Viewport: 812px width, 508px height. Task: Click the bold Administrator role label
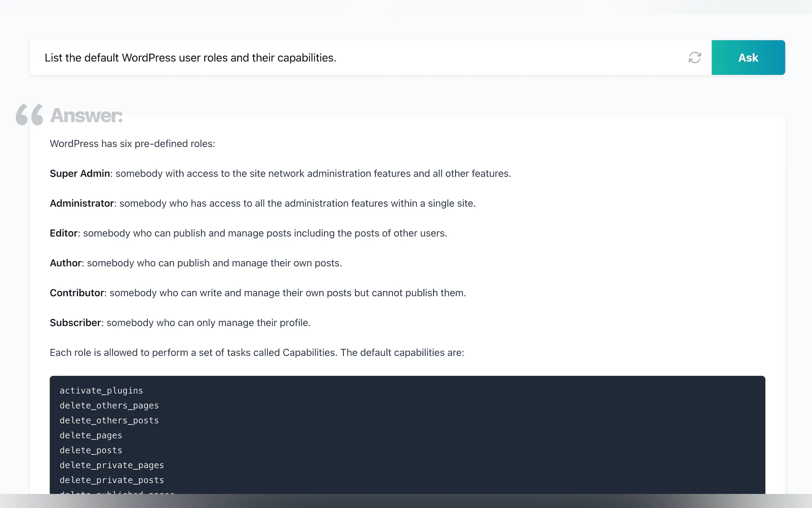(82, 203)
